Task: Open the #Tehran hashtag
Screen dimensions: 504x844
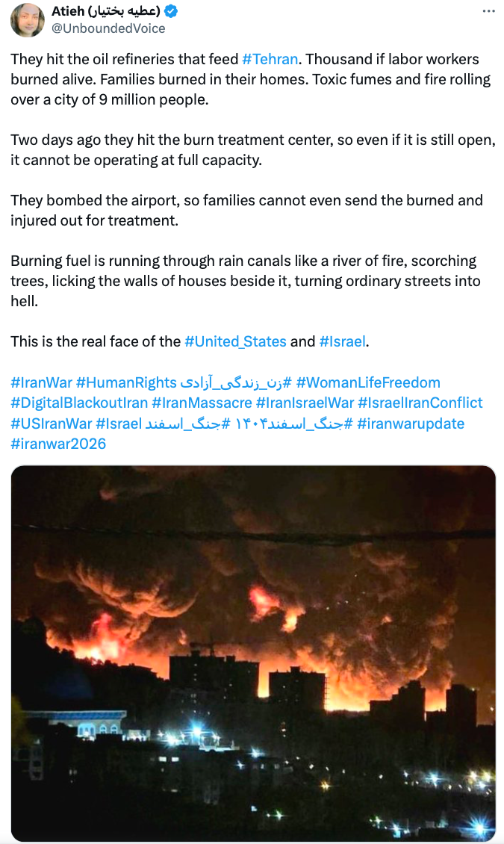Action: [x=270, y=59]
